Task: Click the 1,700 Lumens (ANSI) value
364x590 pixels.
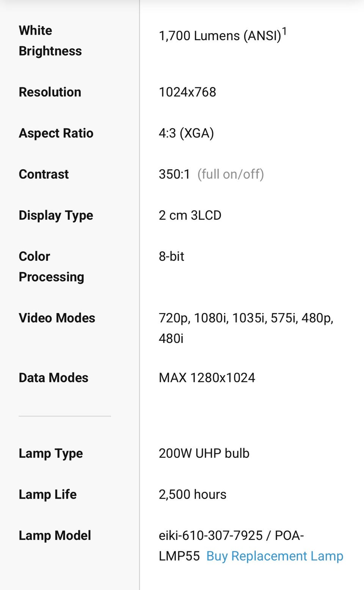Action: click(x=220, y=36)
